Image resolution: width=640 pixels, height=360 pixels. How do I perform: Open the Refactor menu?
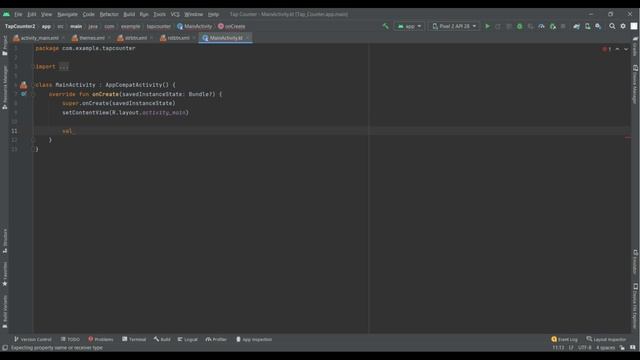coord(109,14)
